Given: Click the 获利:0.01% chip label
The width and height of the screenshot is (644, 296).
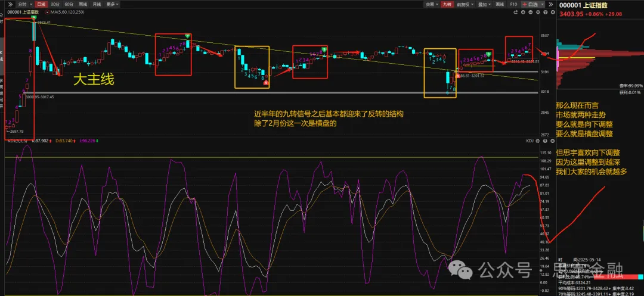Looking at the screenshot, I should tap(630, 92).
